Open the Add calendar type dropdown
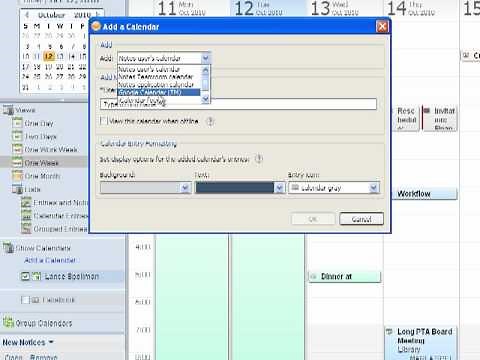 pos(206,58)
